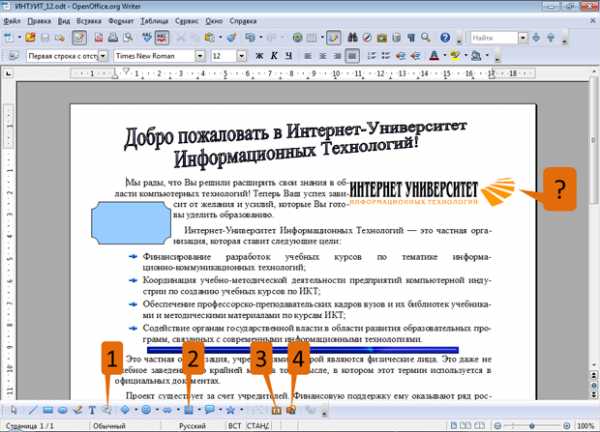Select the Line drawing tool

[x=33, y=410]
